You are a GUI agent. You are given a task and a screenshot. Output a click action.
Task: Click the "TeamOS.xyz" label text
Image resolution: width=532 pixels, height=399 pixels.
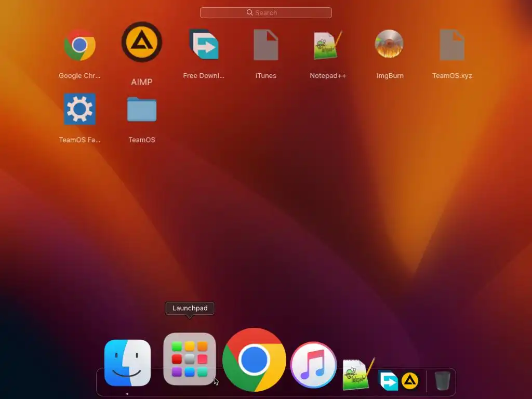pos(452,76)
